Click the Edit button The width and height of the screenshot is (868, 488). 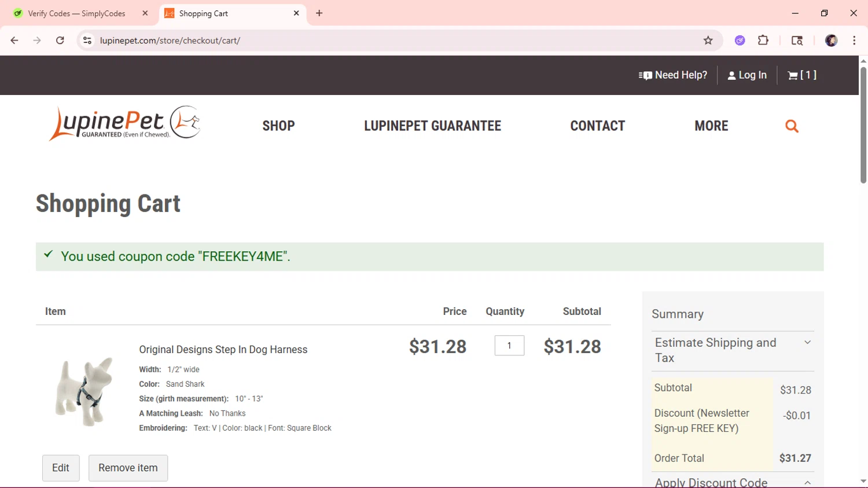pos(61,468)
